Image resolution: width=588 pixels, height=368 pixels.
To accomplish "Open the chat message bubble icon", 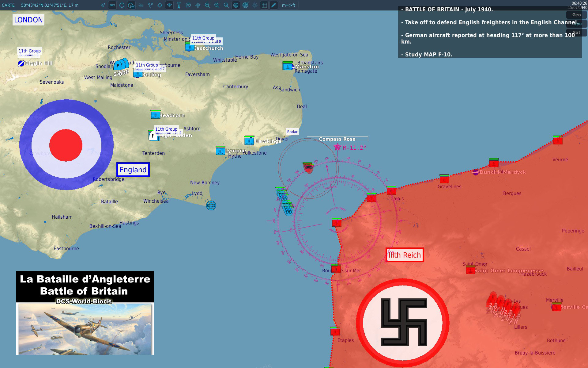I will (x=188, y=5).
